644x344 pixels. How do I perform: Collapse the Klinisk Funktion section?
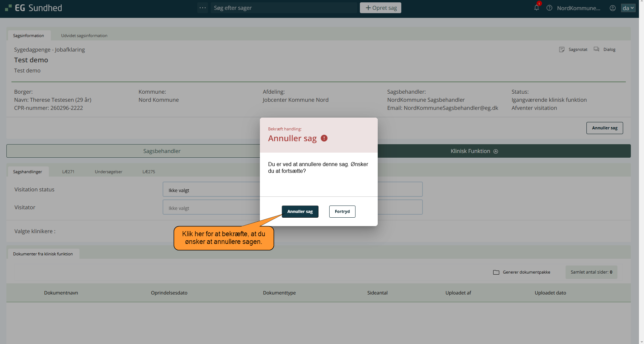(x=495, y=151)
